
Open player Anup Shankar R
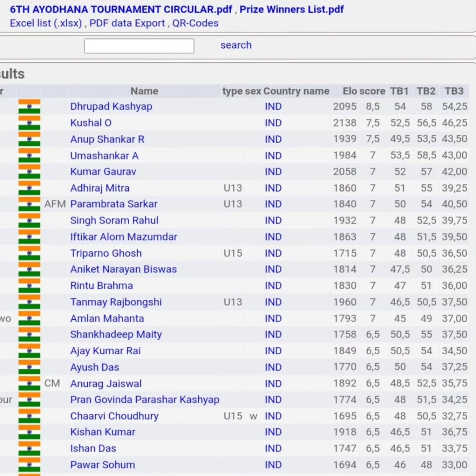point(107,139)
